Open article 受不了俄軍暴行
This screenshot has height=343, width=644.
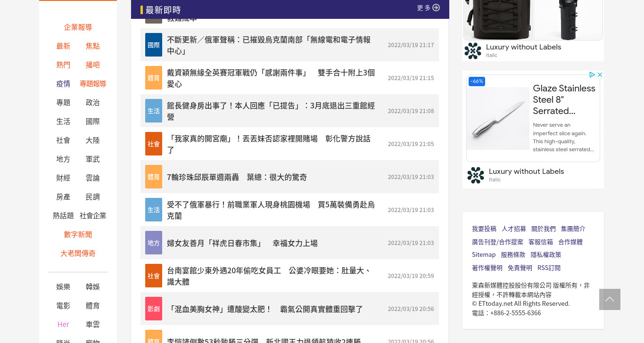271,210
